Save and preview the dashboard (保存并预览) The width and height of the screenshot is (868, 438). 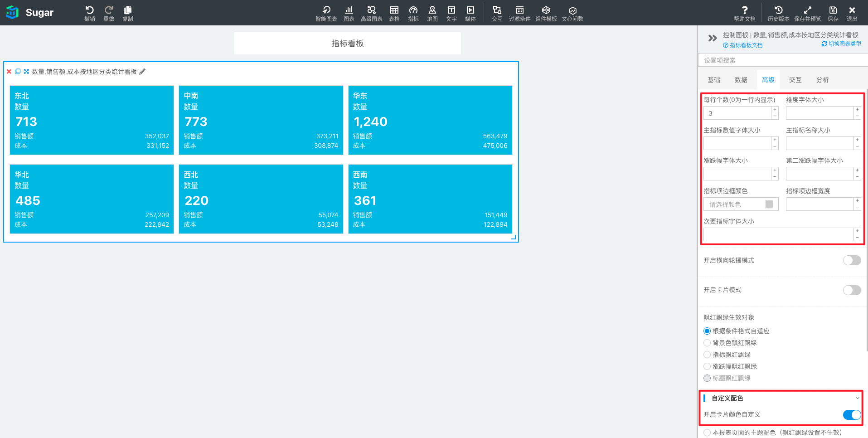(808, 13)
